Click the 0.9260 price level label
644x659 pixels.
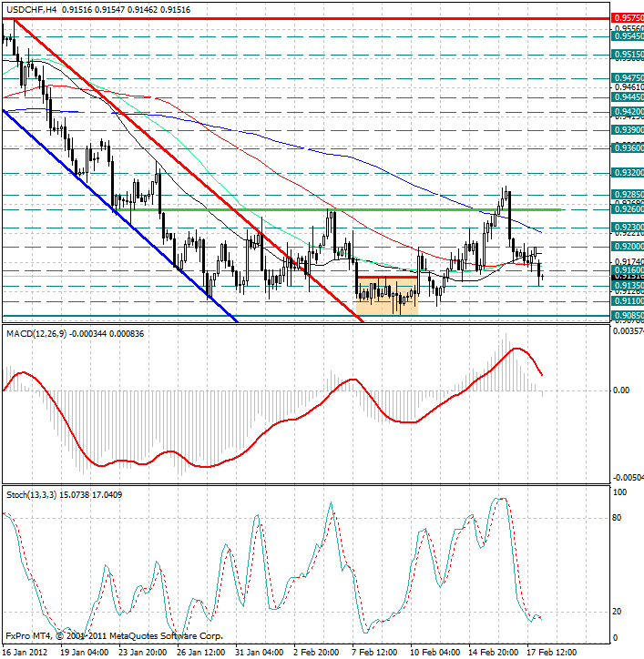[x=628, y=209]
